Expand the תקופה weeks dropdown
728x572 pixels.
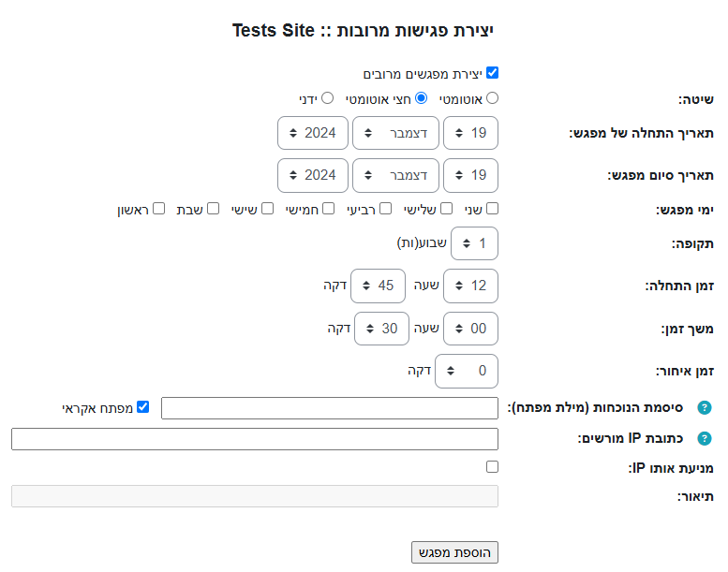(474, 243)
